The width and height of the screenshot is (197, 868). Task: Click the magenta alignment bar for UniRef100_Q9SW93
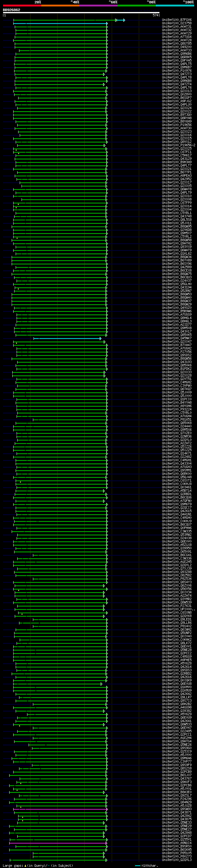(x=61, y=809)
